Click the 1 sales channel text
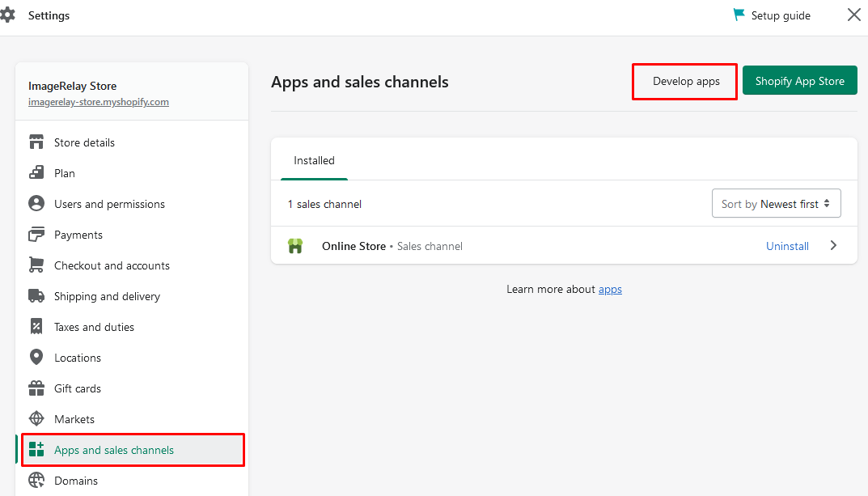This screenshot has width=868, height=496. 324,204
